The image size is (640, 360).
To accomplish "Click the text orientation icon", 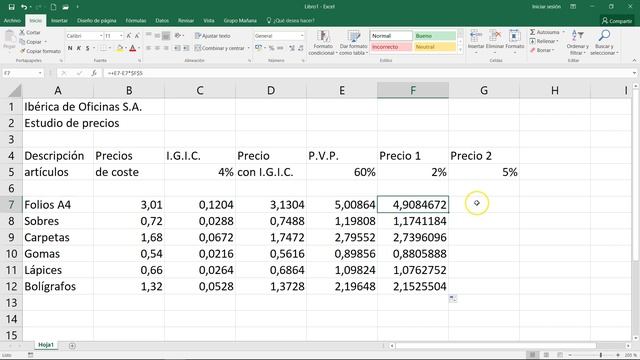I will point(178,36).
